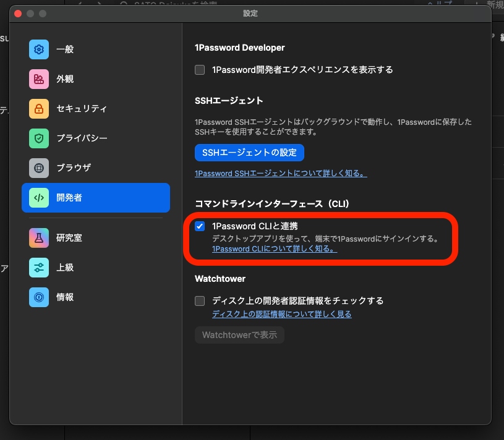Enable ディスク上の開発者認証情報をチェックする checkbox
Screen dimensions: 504x440
coord(200,301)
